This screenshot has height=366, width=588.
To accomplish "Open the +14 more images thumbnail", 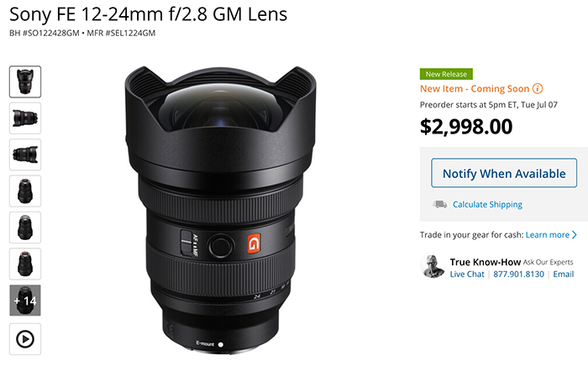I will tap(25, 301).
